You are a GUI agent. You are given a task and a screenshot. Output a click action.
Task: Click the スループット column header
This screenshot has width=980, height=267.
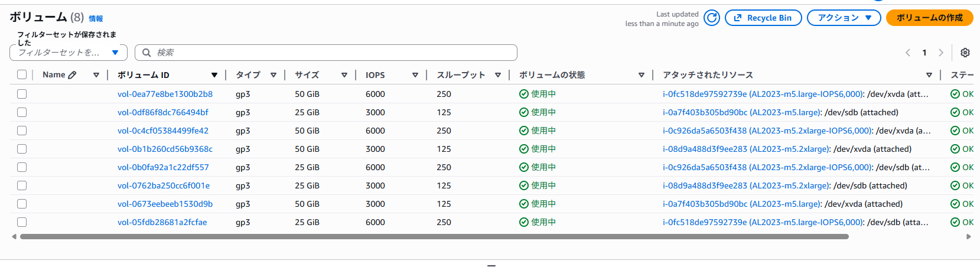pos(461,75)
